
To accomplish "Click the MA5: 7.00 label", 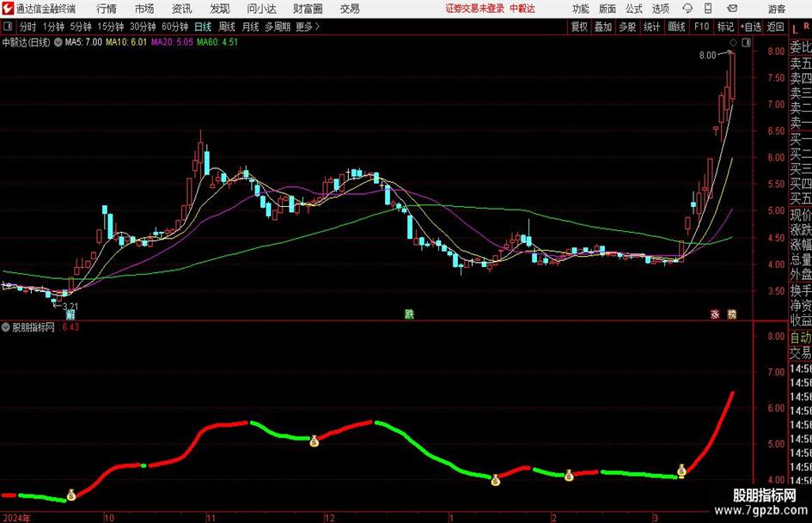I will (83, 42).
